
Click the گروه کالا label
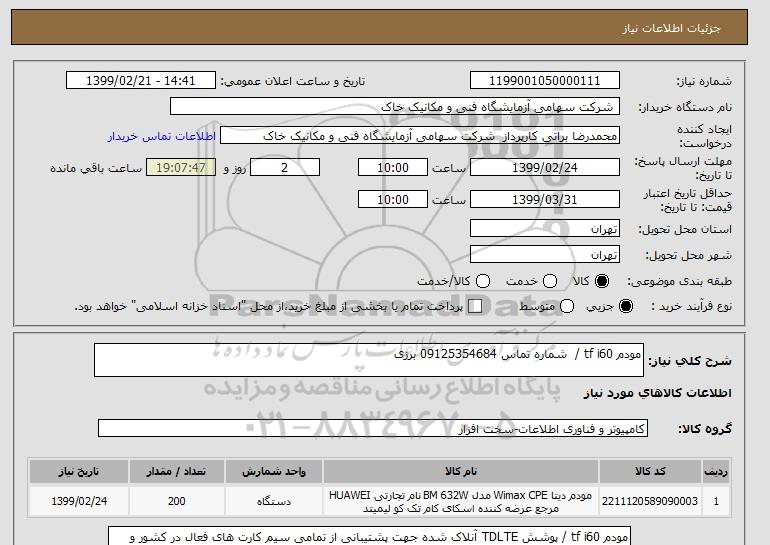coord(705,429)
